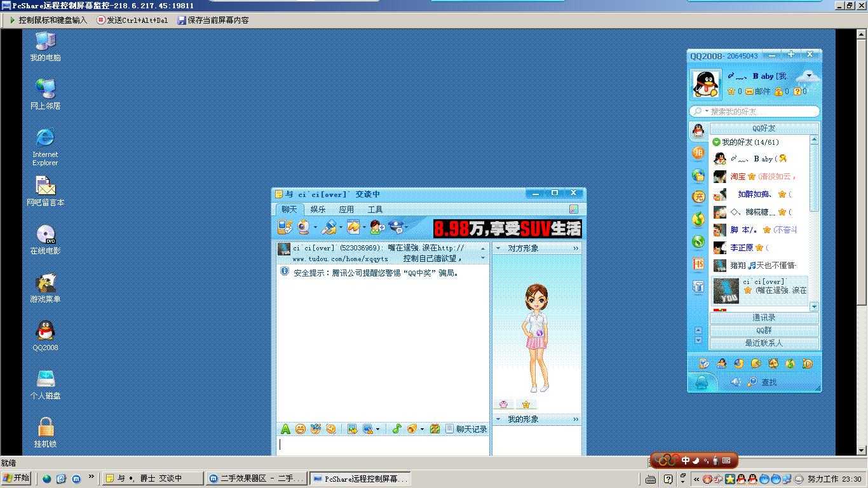This screenshot has height=488, width=868.
Task: Switch to the 应用 tab
Action: (346, 209)
